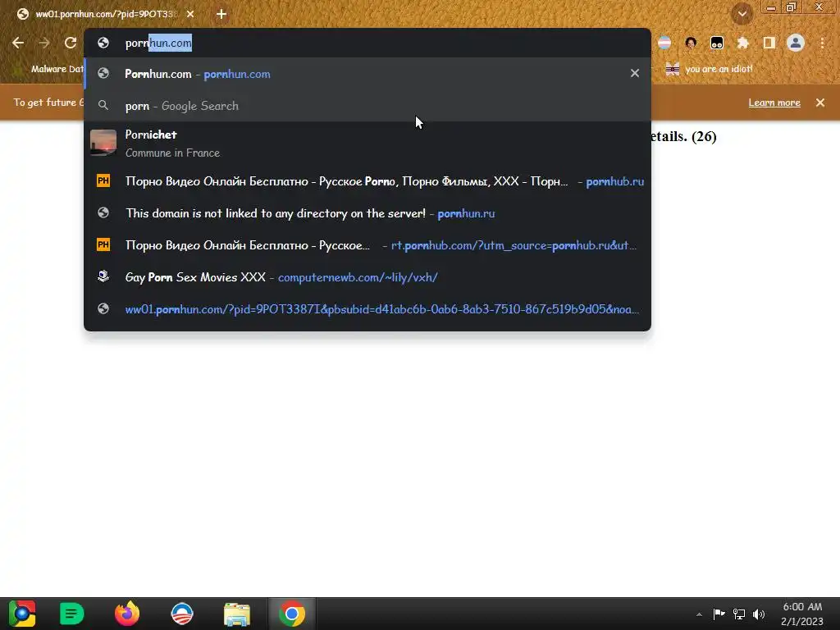This screenshot has width=840, height=630.
Task: Reload the page with the refresh icon
Action: 71,43
